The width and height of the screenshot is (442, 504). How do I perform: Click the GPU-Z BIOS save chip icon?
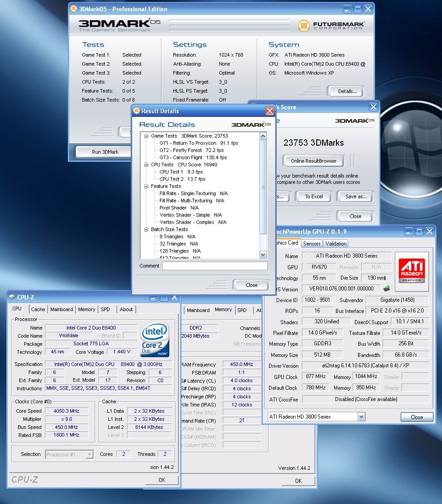[387, 288]
